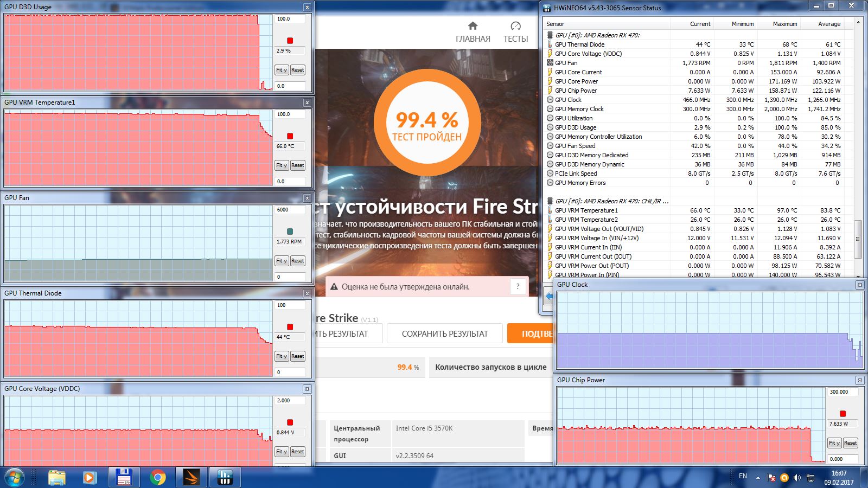Click Reset in the GPU Thermal Diode graph
The height and width of the screenshot is (488, 868).
[298, 356]
